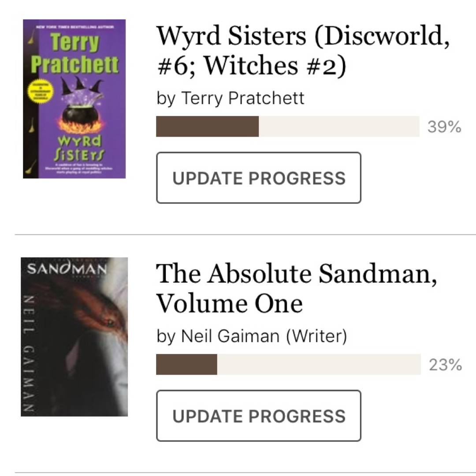Click the filled part of the Wyrd Sisters progress bar

207,127
